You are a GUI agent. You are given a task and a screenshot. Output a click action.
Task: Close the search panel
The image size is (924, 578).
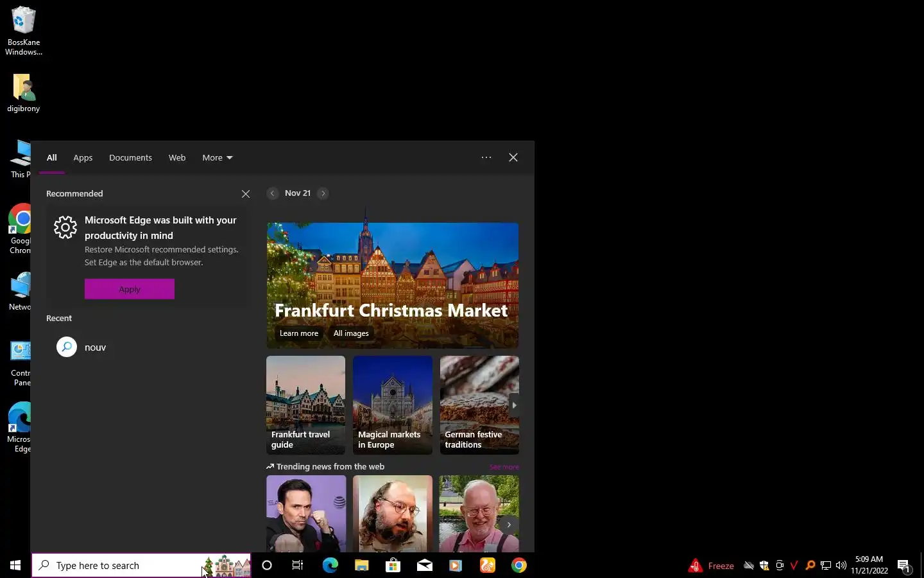(513, 157)
